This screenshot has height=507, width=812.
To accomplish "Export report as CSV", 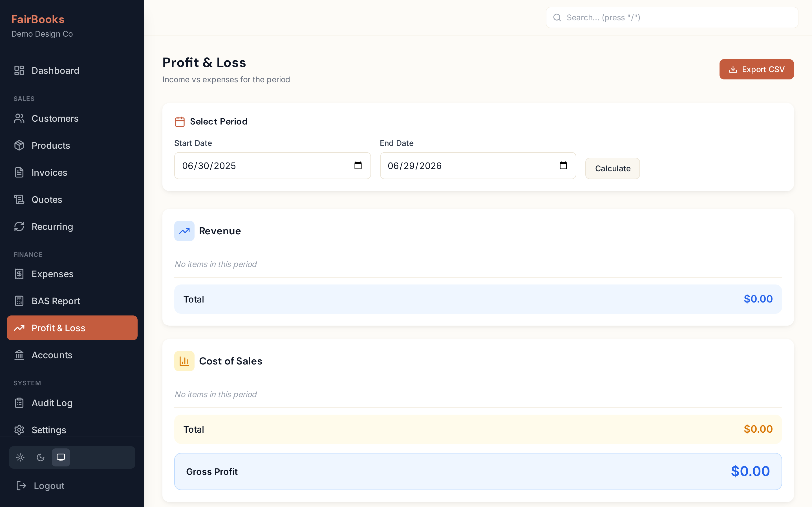I will coord(756,69).
